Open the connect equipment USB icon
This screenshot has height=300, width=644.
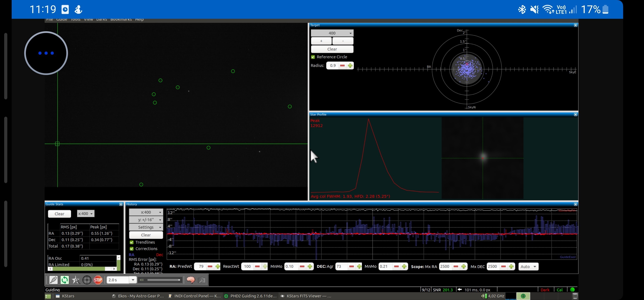click(54, 280)
